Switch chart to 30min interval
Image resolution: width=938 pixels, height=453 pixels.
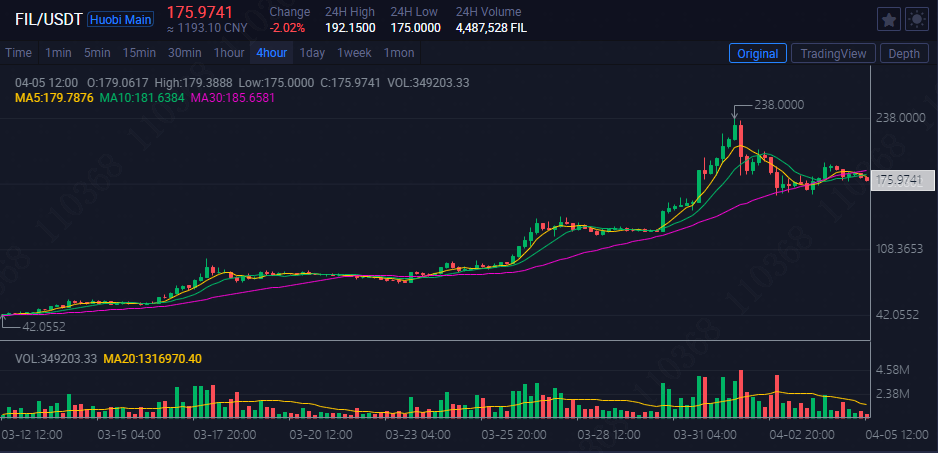point(184,53)
